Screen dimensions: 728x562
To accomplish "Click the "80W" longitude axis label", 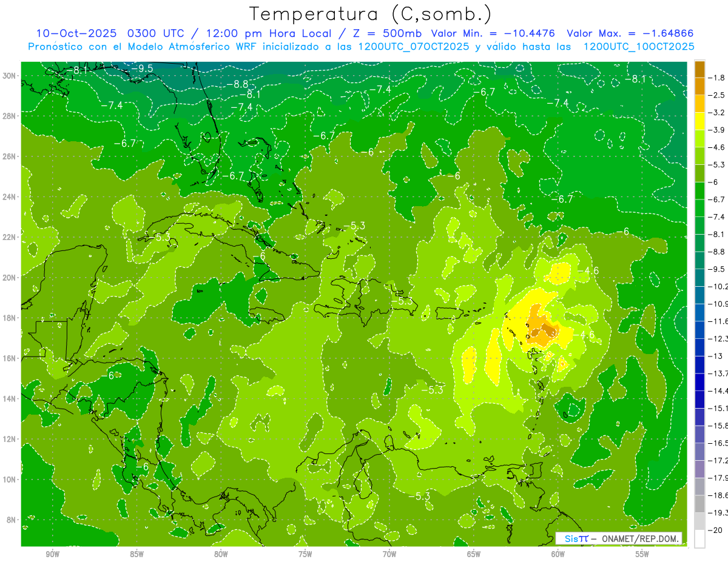I will click(x=221, y=554).
